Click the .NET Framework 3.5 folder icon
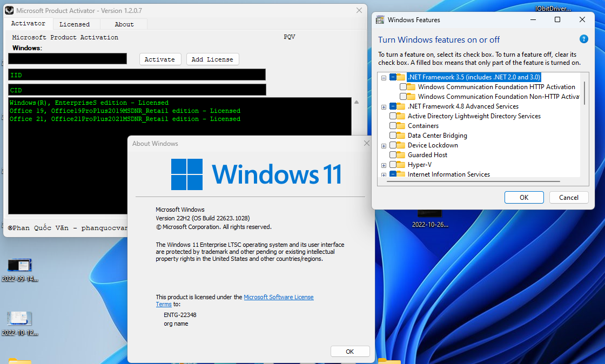Image resolution: width=605 pixels, height=364 pixels. click(401, 77)
